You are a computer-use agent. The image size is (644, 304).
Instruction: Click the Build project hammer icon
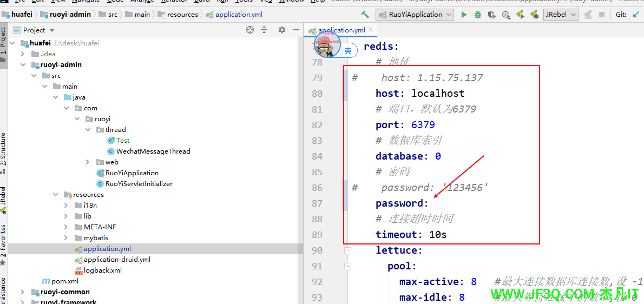pyautogui.click(x=365, y=15)
